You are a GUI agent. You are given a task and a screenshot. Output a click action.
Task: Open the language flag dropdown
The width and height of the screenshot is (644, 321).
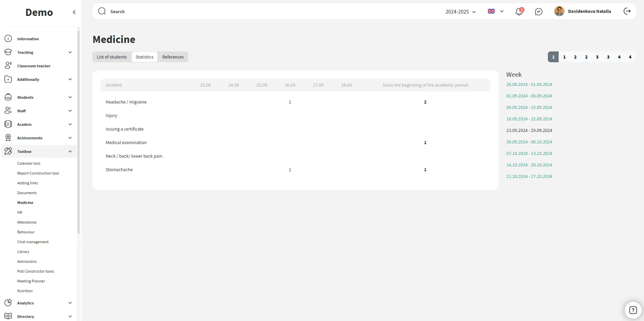pyautogui.click(x=495, y=11)
